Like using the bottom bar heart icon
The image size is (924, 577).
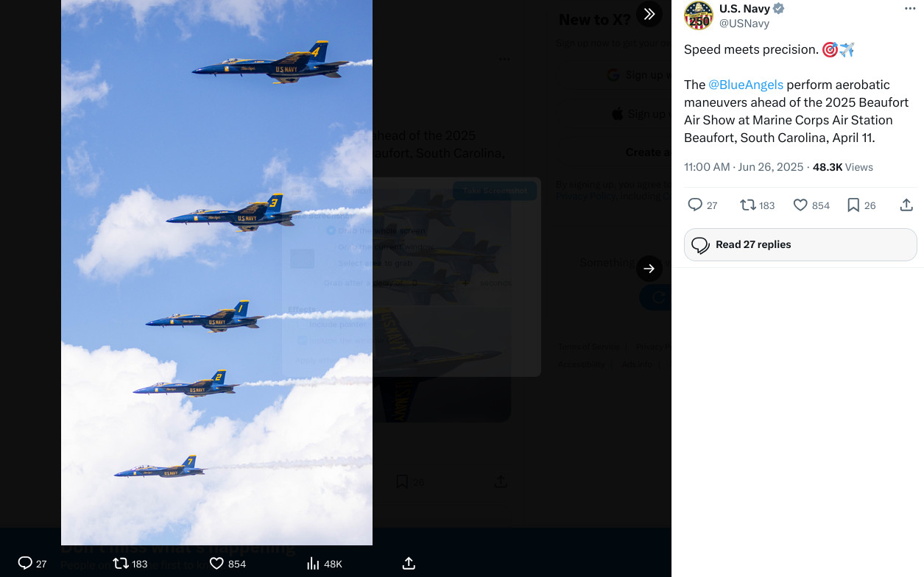pyautogui.click(x=216, y=564)
